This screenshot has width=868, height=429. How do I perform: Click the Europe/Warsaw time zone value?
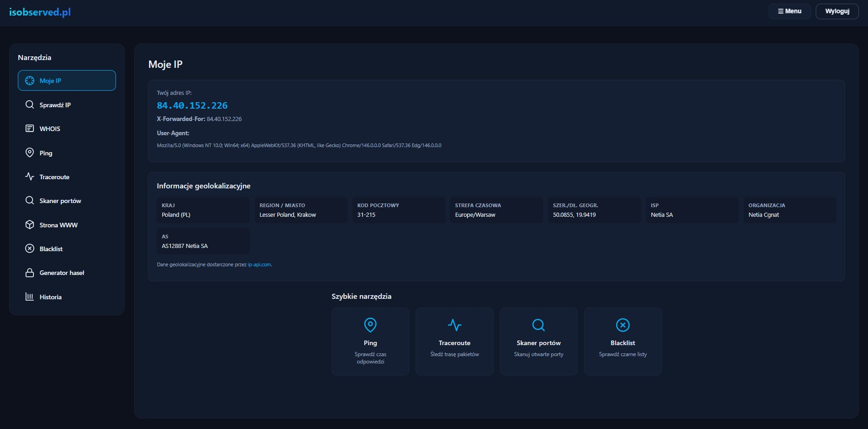coord(475,214)
